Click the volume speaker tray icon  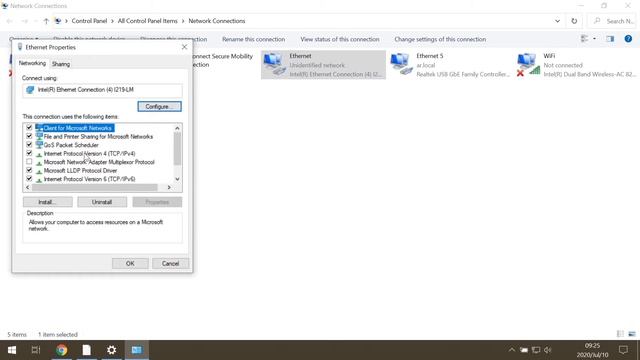click(x=548, y=350)
